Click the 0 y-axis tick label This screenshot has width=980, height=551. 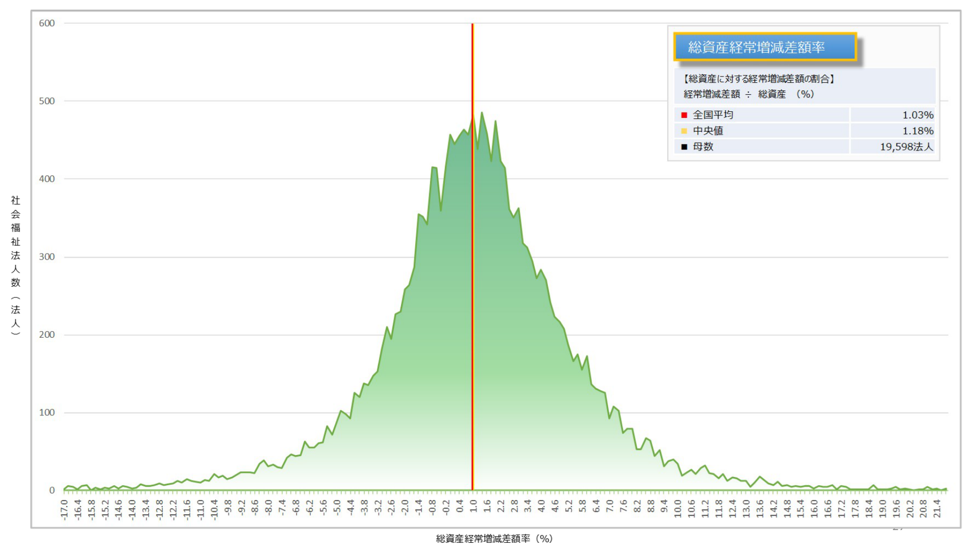point(52,490)
